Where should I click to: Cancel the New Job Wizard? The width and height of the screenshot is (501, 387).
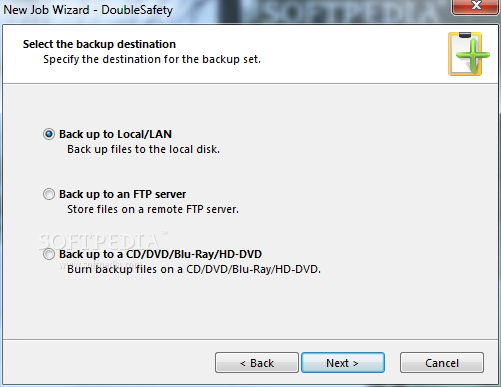click(x=442, y=362)
